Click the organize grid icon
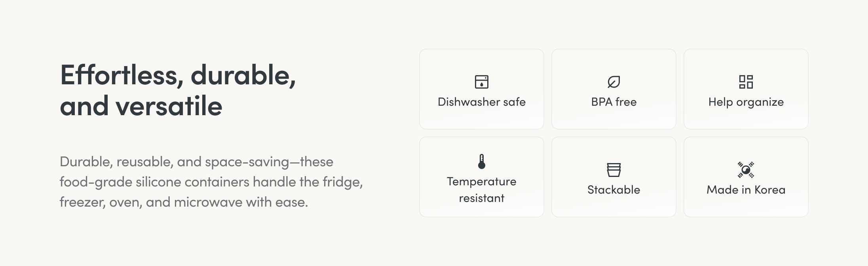Viewport: 868px width, 266px height. 746,82
